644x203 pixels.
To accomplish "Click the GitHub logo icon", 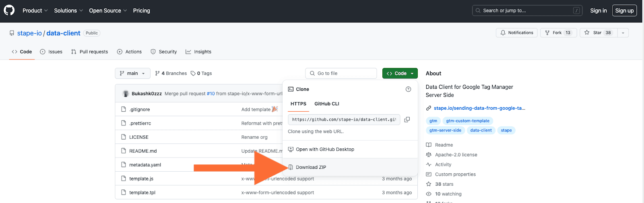I will tap(9, 10).
